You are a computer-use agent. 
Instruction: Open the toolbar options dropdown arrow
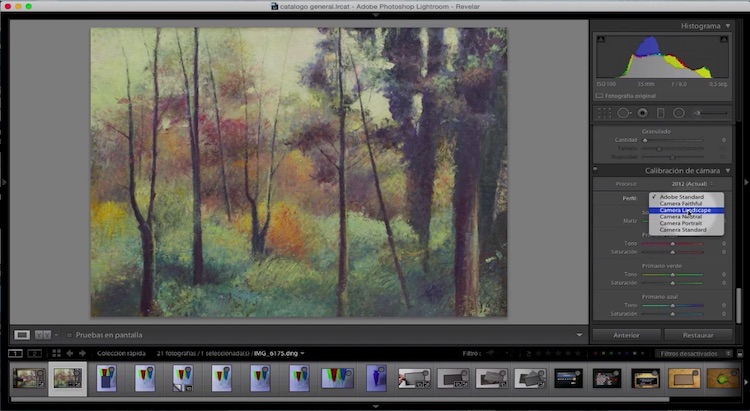point(579,335)
